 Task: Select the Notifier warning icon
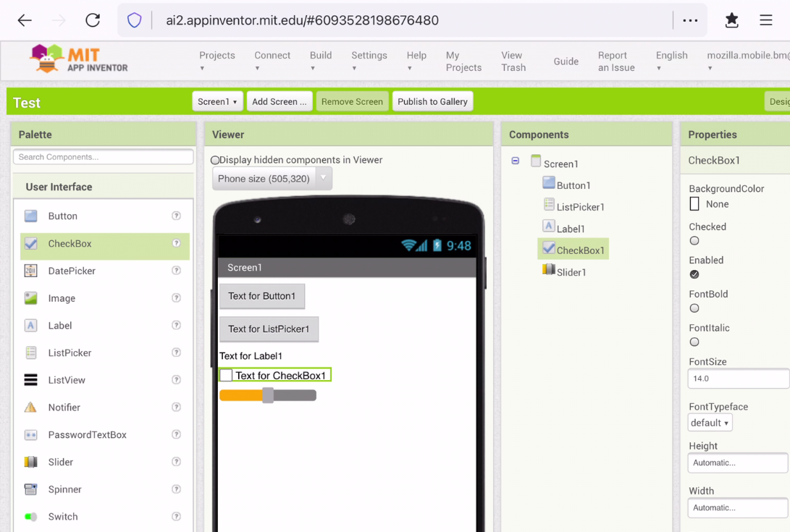tap(30, 407)
